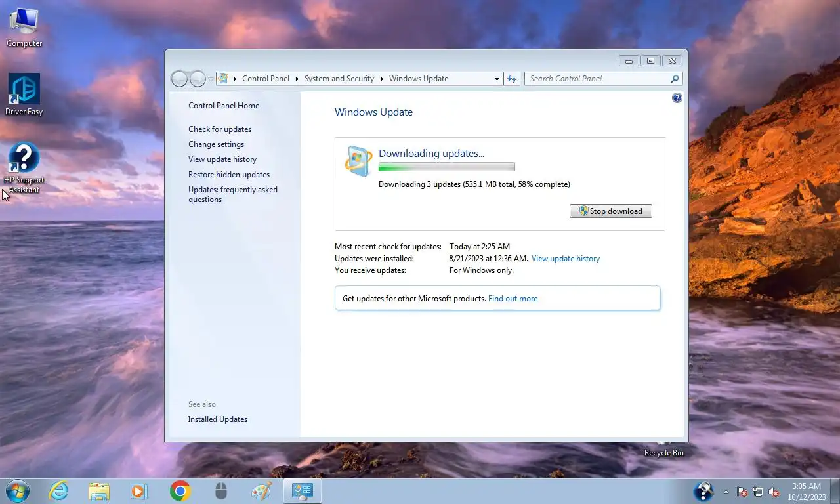Open the Action Center flag icon

pos(742,492)
